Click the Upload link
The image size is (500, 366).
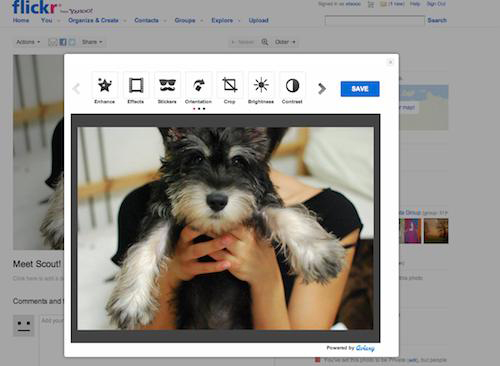click(258, 20)
